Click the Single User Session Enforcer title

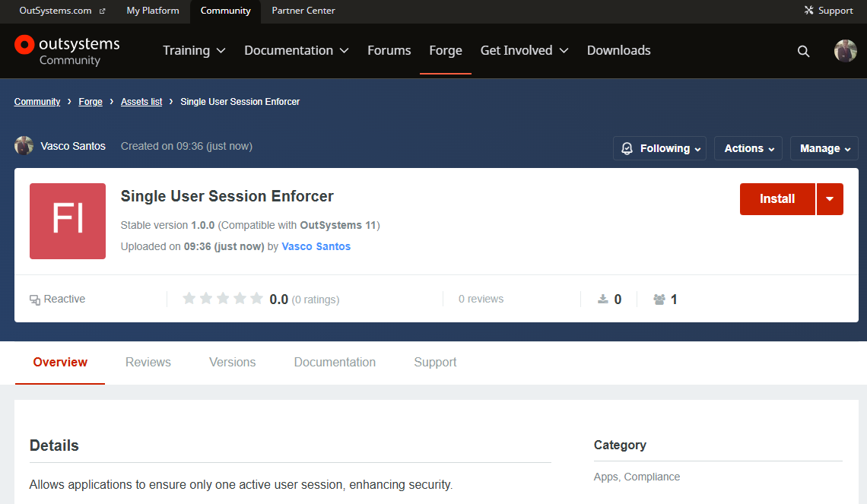point(227,196)
